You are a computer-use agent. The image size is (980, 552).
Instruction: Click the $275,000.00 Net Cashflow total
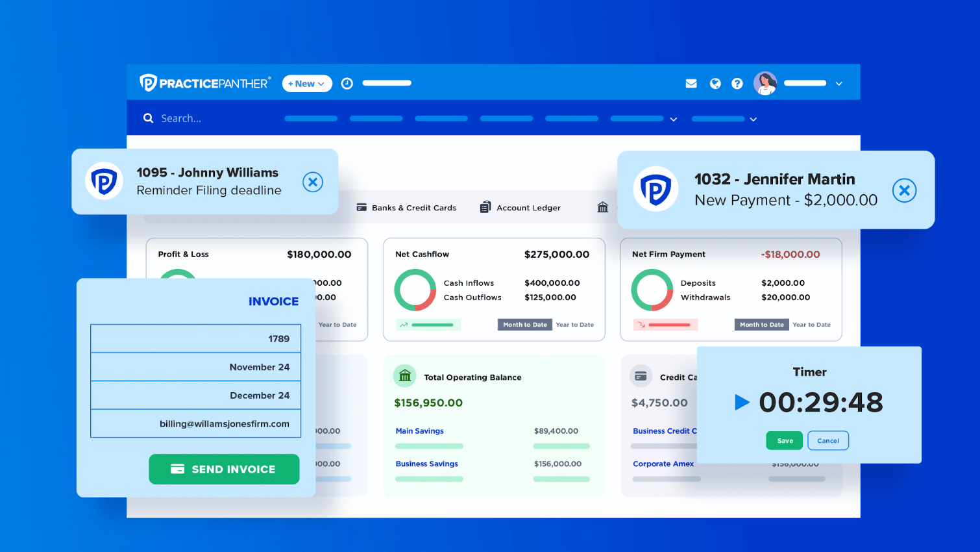[557, 255]
